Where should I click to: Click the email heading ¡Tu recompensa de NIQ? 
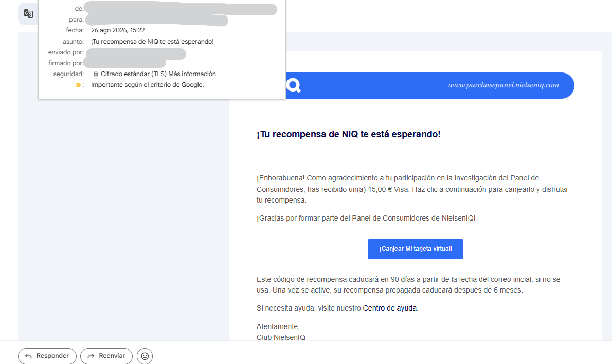point(349,134)
